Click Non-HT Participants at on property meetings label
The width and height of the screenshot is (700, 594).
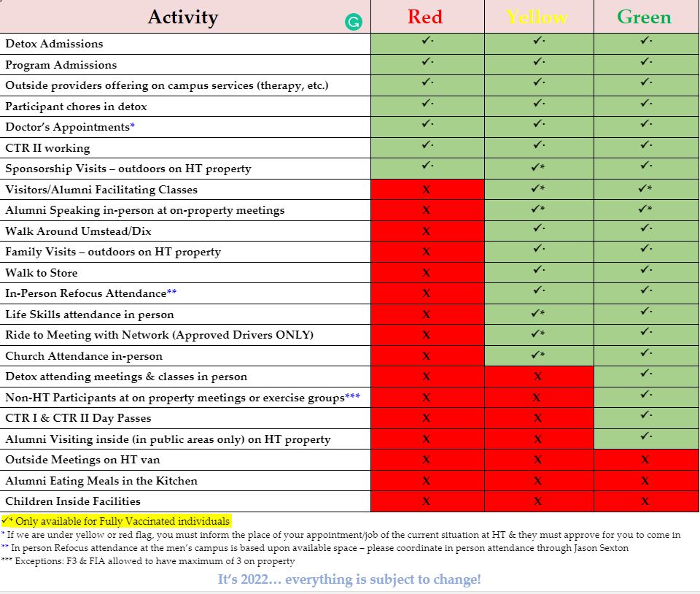(x=182, y=398)
